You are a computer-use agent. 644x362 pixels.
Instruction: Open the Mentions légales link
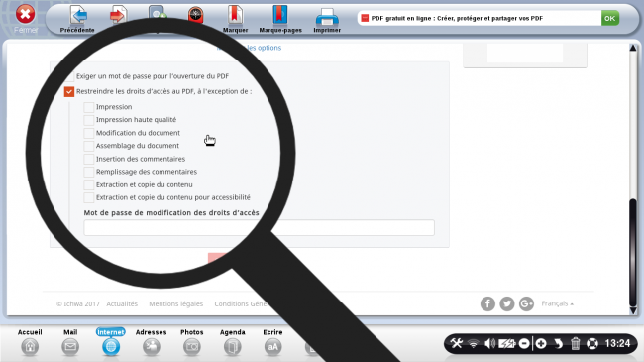[175, 304]
